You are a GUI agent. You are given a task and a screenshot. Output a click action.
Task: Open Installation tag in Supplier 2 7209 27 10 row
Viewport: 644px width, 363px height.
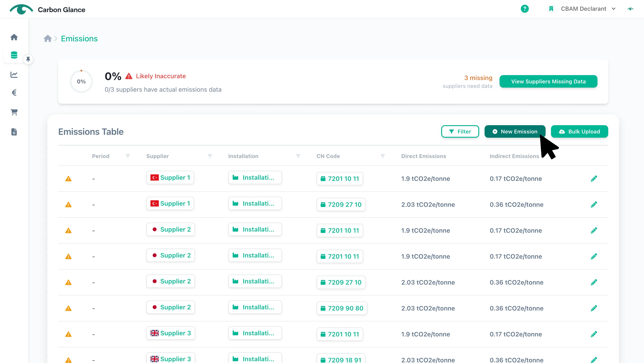pos(255,281)
